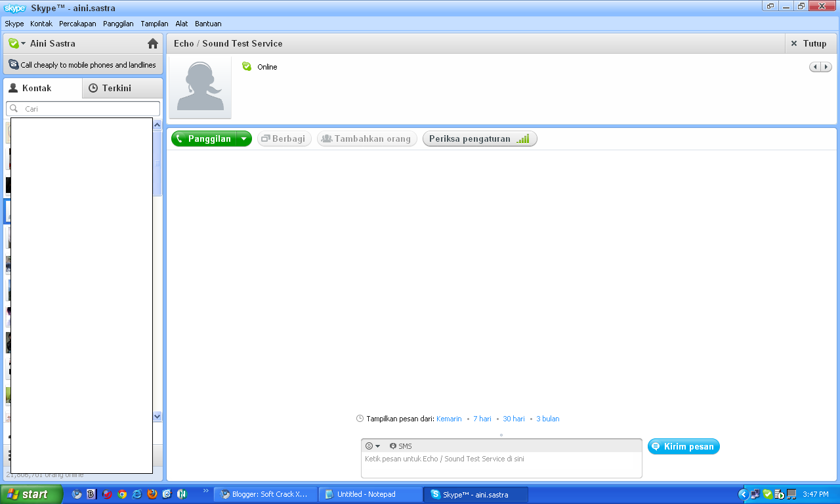The width and height of the screenshot is (840, 504).
Task: Open the Kontak menu
Action: pyautogui.click(x=41, y=24)
